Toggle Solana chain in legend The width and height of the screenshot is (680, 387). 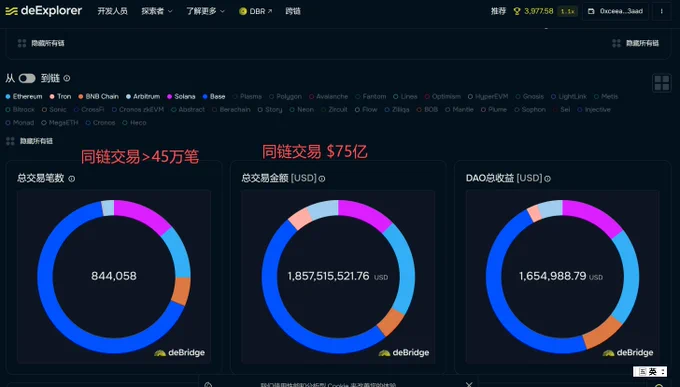(181, 96)
